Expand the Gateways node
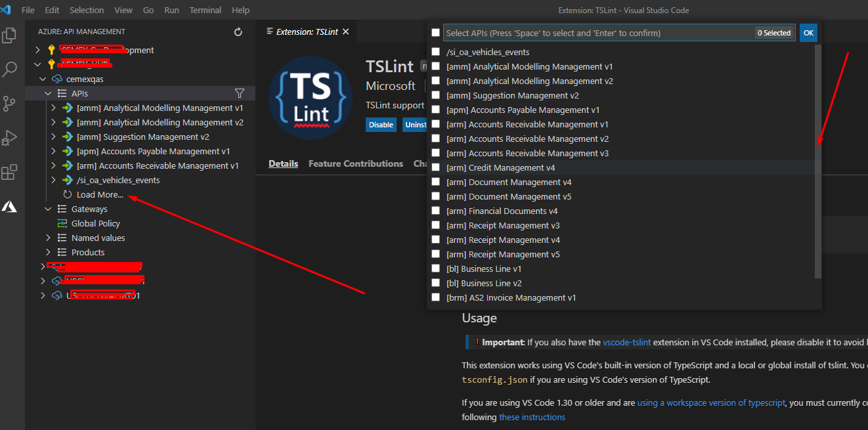868x430 pixels. (47, 209)
